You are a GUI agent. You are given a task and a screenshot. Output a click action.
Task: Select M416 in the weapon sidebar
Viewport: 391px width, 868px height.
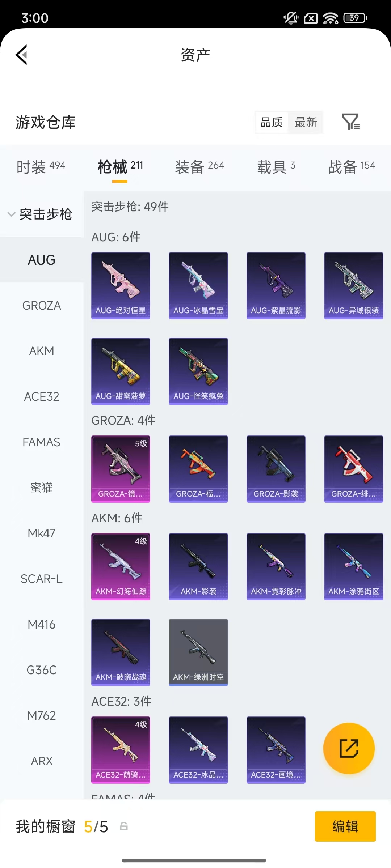pos(42,625)
